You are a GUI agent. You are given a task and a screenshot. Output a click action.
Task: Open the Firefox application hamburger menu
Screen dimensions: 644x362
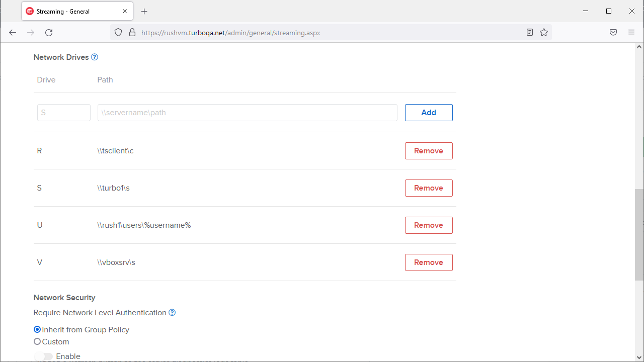point(631,33)
